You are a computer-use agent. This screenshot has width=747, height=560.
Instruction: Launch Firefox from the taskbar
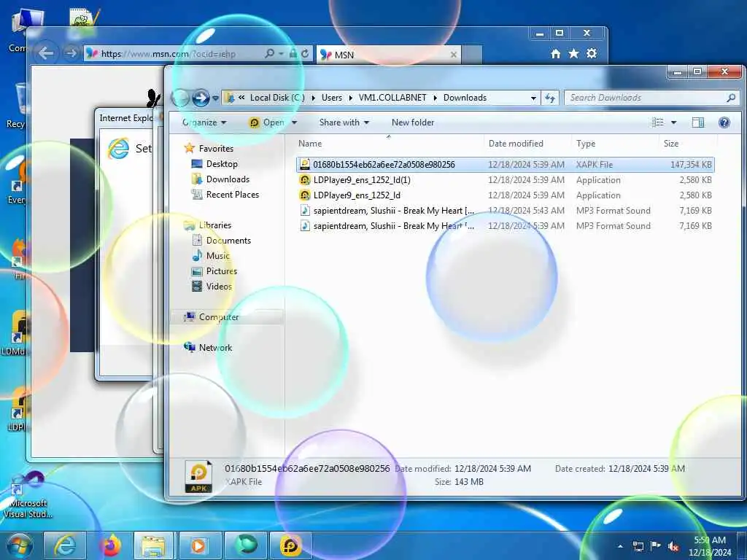[x=110, y=545]
